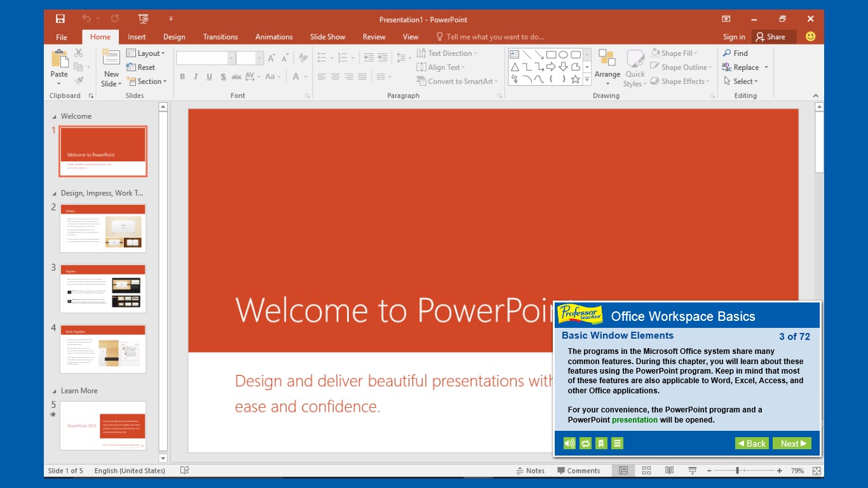Click the spell check icon in status bar

tap(184, 471)
